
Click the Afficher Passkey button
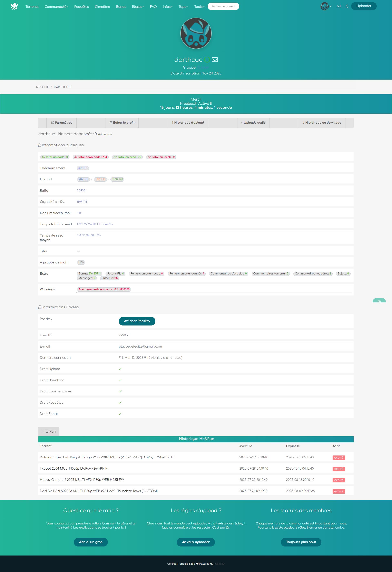[137, 321]
